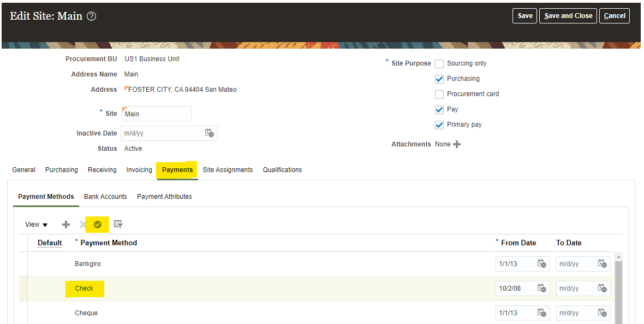Open Query By Example filter icon
644x324 pixels.
[x=118, y=224]
